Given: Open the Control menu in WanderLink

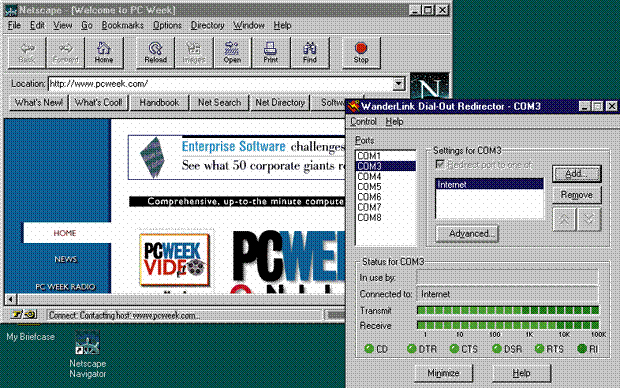Looking at the screenshot, I should point(363,122).
